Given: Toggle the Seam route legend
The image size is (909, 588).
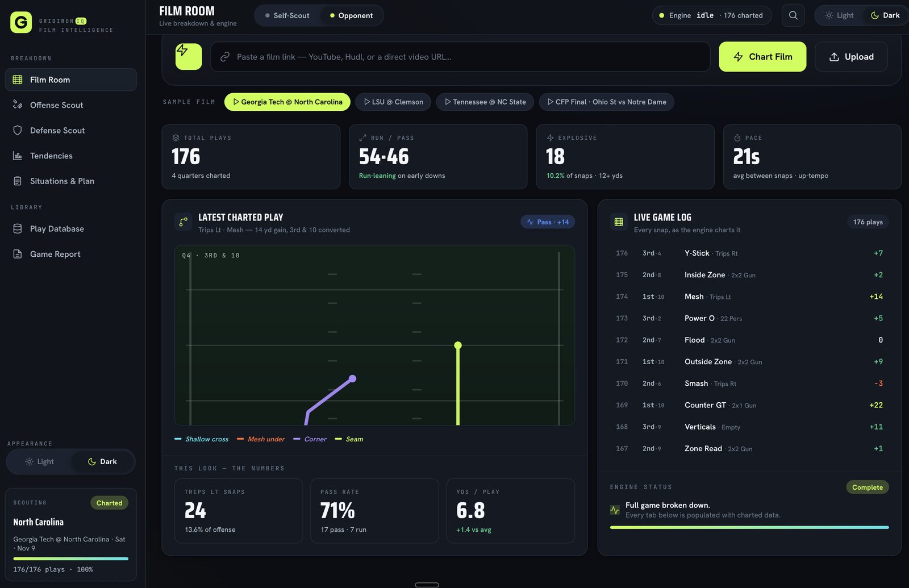Looking at the screenshot, I should click(349, 439).
